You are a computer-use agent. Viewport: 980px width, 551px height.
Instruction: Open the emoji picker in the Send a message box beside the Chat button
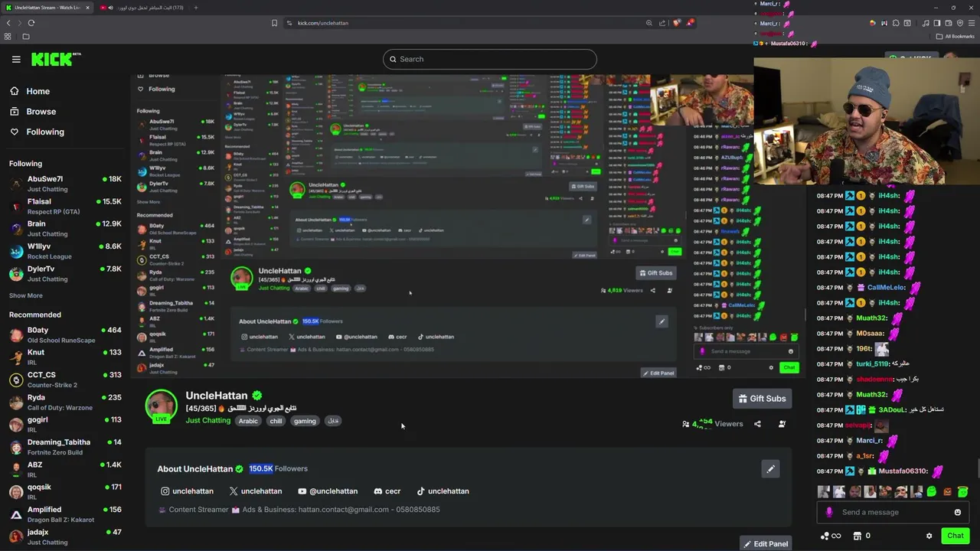[957, 513]
